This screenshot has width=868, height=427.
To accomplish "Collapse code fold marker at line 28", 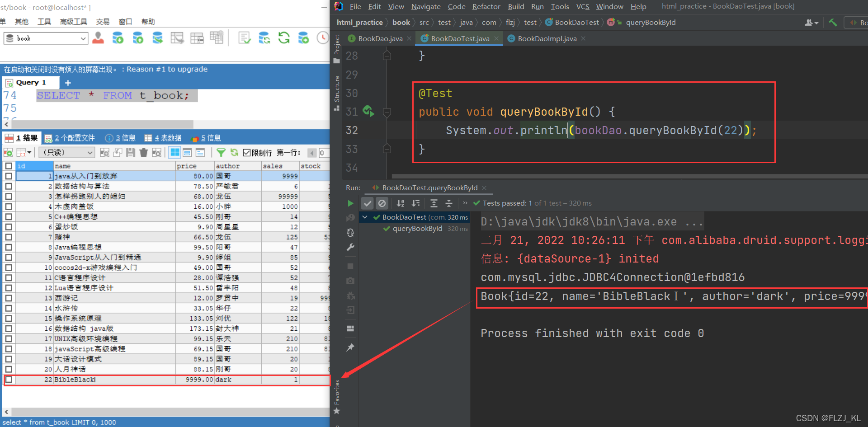I will (387, 56).
